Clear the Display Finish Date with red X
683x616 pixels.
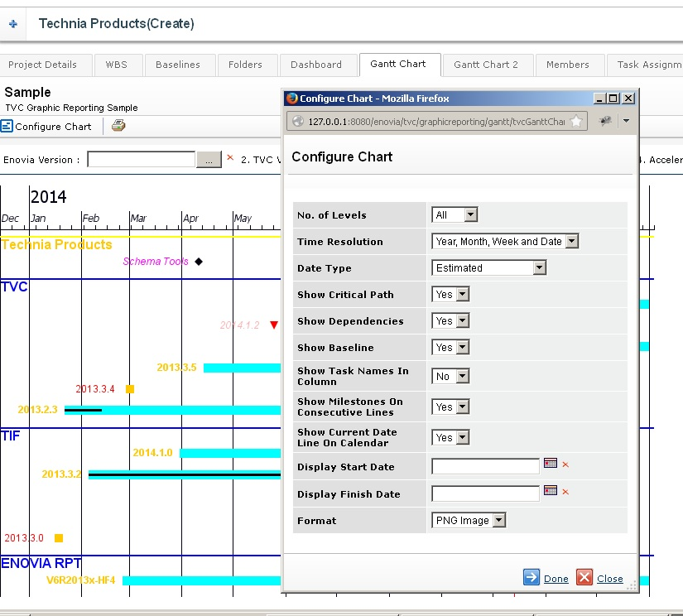tap(565, 493)
